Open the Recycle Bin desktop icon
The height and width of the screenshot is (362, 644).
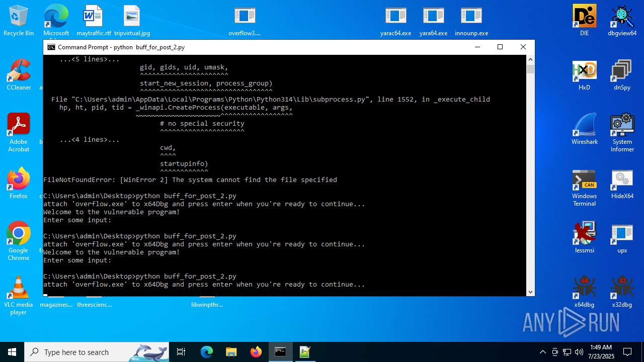pyautogui.click(x=19, y=21)
